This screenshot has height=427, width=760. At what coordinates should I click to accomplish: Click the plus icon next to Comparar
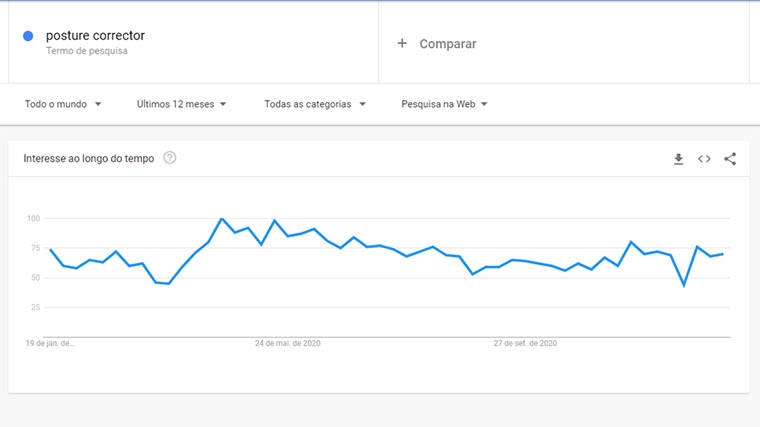(402, 44)
